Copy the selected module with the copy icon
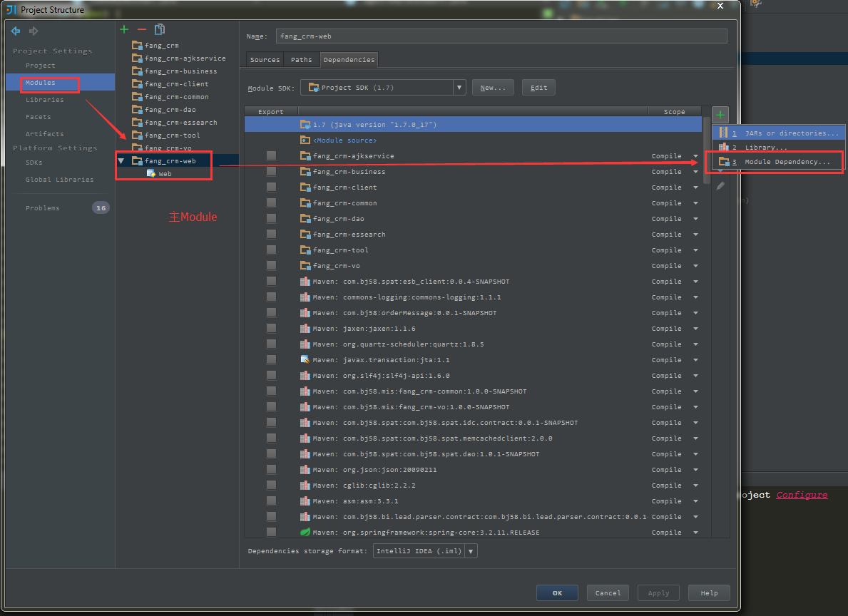Viewport: 848px width, 616px height. pyautogui.click(x=160, y=29)
